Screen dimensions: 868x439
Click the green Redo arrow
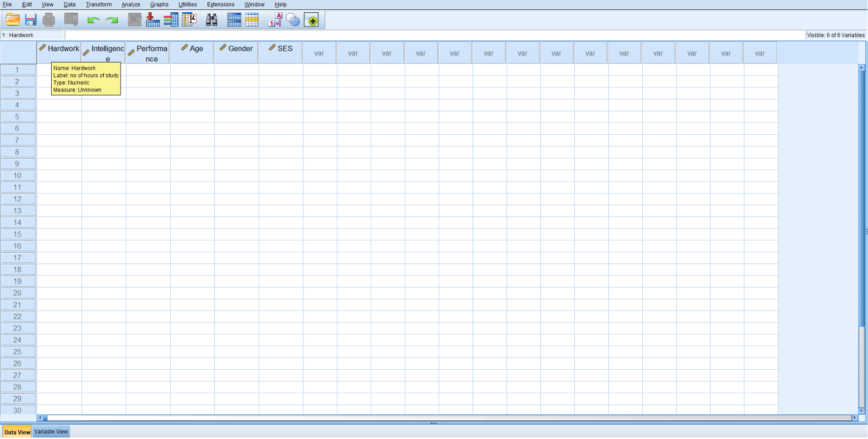click(x=112, y=20)
